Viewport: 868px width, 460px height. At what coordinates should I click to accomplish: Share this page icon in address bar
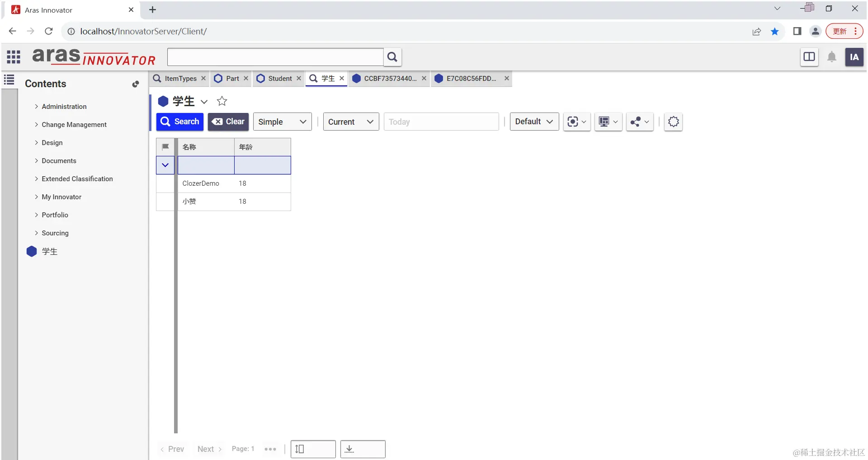tap(756, 31)
